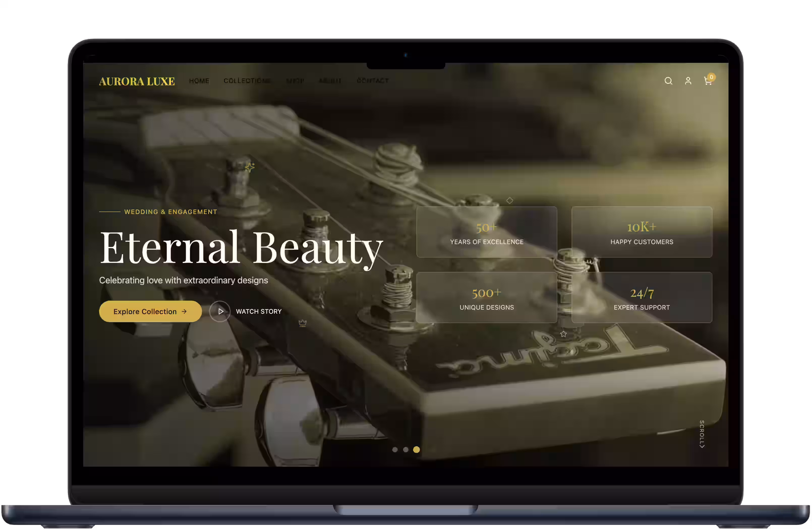The width and height of the screenshot is (812, 530).
Task: Click the 10K+ Happy Customers card
Action: pos(642,232)
